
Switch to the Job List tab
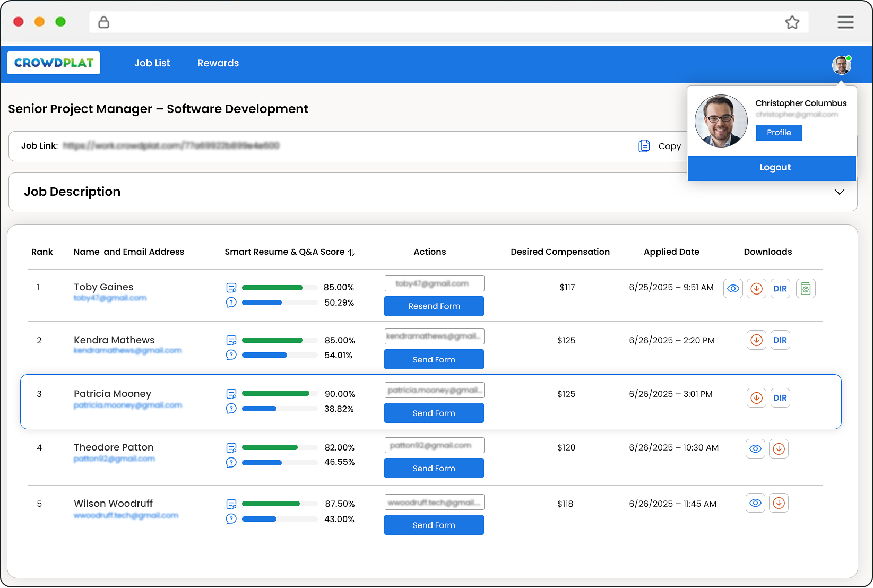(x=152, y=63)
